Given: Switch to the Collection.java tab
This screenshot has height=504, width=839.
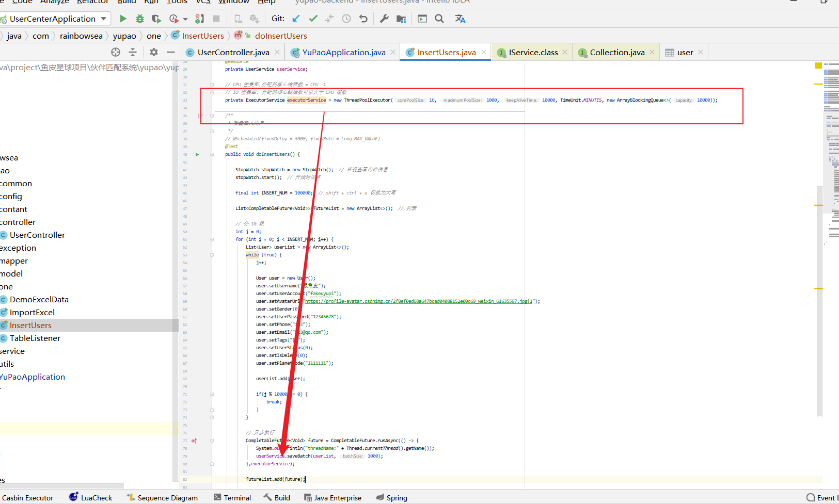Looking at the screenshot, I should (616, 52).
